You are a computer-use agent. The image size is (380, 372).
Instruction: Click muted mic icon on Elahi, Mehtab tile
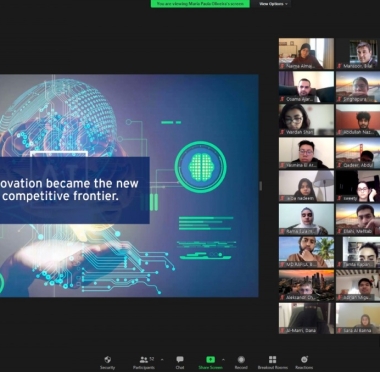click(339, 232)
